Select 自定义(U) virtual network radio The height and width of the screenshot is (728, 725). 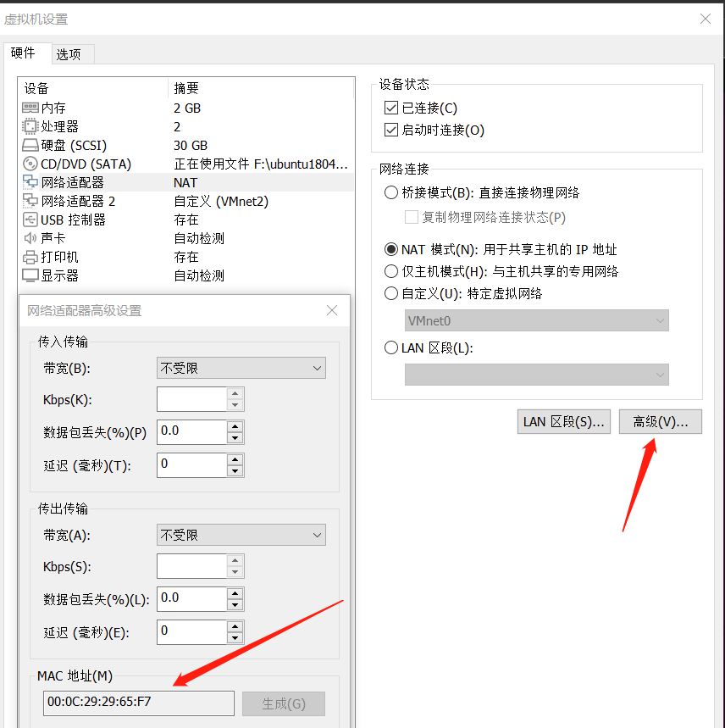tap(391, 293)
